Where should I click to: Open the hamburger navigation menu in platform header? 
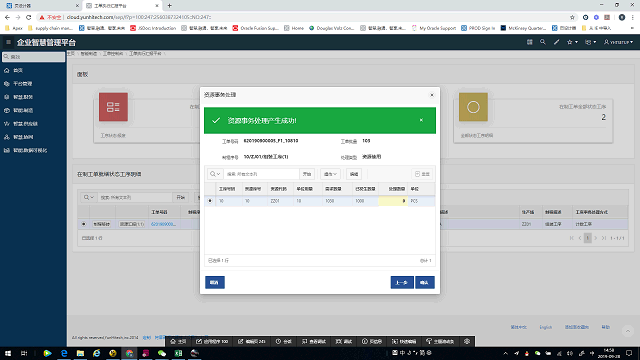point(8,42)
